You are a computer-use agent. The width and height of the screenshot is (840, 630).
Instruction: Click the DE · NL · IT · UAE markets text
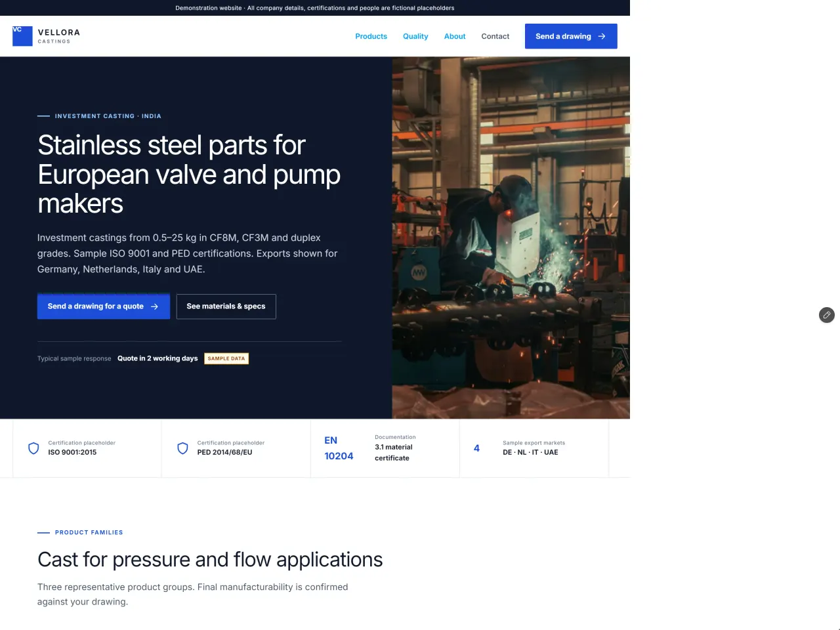point(530,452)
